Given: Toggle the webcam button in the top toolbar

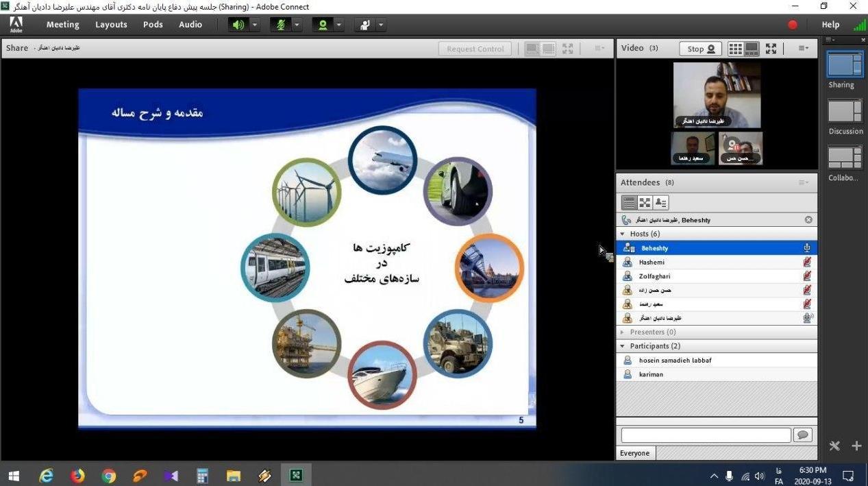Looking at the screenshot, I should (x=321, y=25).
